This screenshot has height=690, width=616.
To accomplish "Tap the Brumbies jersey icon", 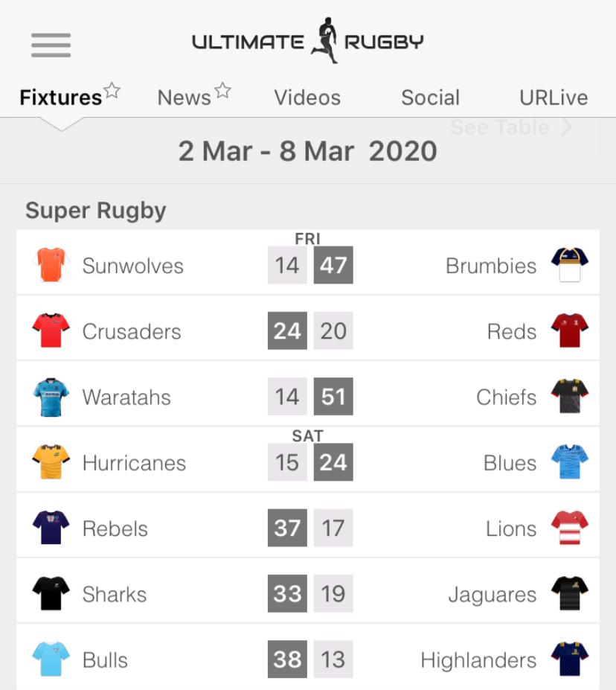I will 569,265.
